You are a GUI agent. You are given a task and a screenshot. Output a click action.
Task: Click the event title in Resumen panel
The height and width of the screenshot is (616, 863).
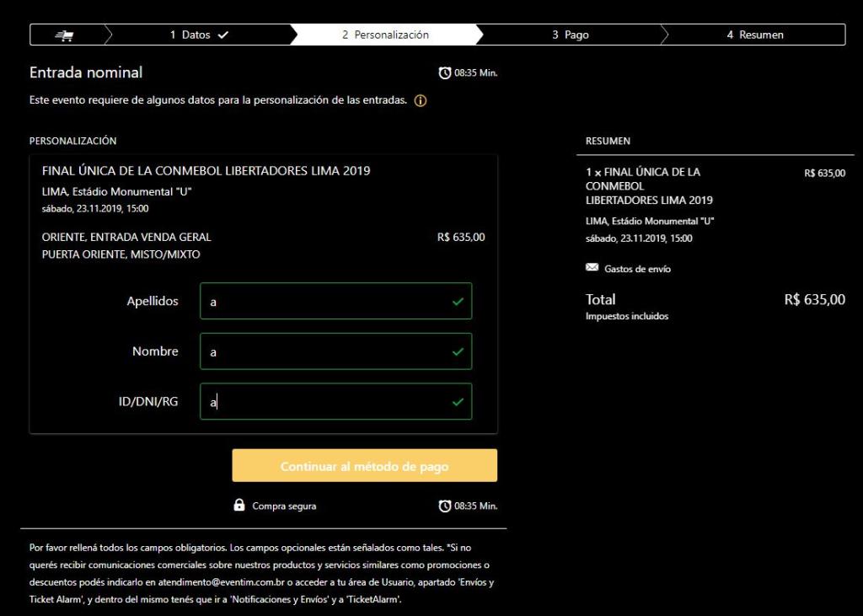coord(649,186)
